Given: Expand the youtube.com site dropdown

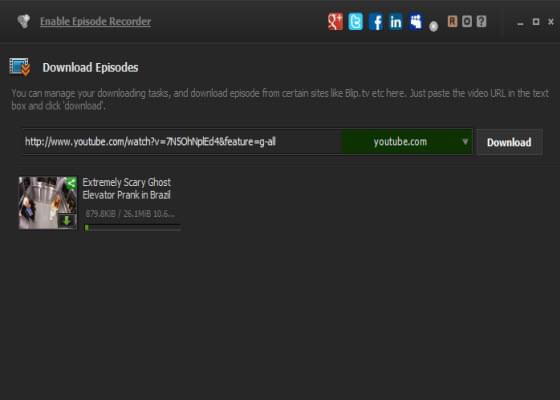Looking at the screenshot, I should click(x=406, y=142).
